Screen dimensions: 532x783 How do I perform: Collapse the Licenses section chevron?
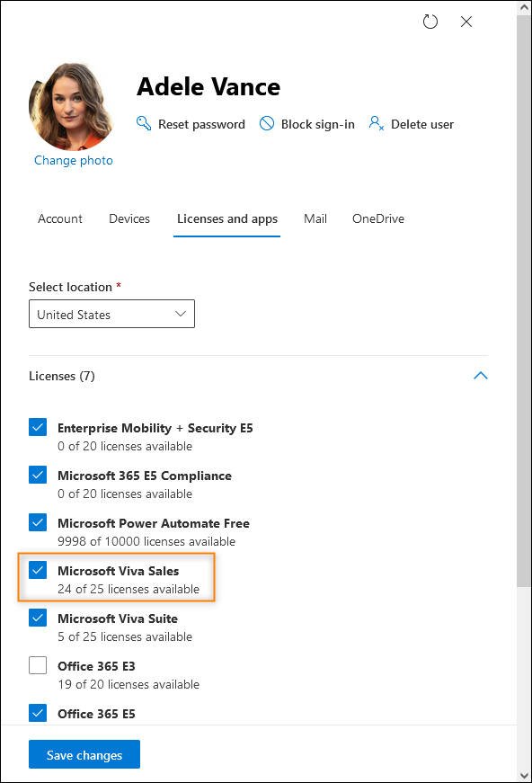click(480, 376)
